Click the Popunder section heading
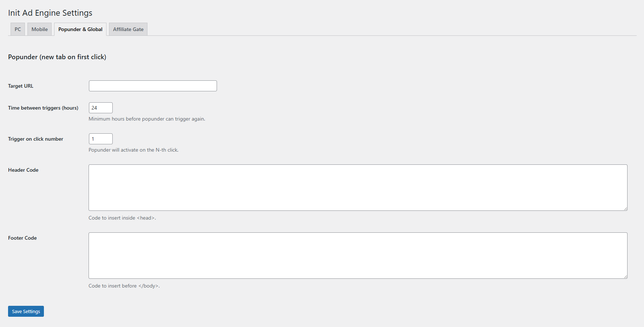Image resolution: width=644 pixels, height=327 pixels. point(57,57)
